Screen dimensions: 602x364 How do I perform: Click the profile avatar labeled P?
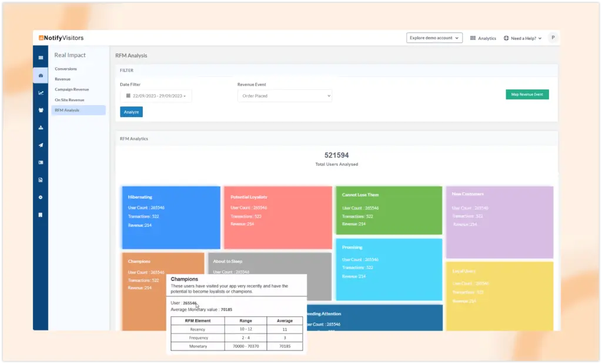(553, 38)
